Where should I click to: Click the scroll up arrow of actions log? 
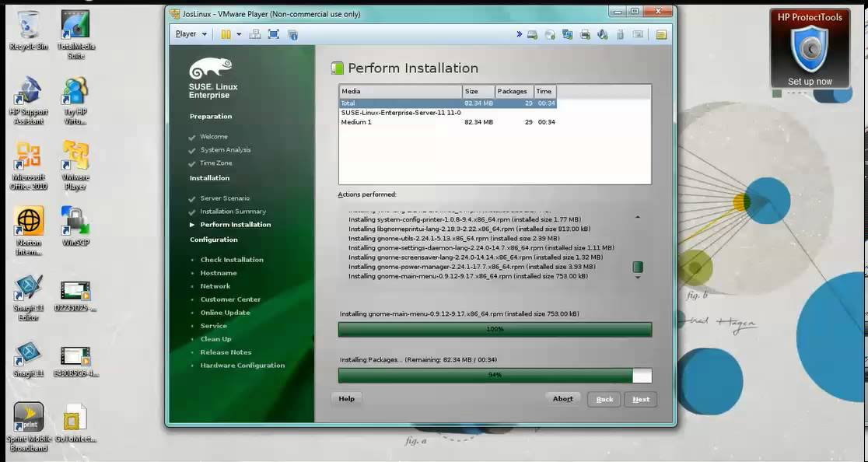638,218
